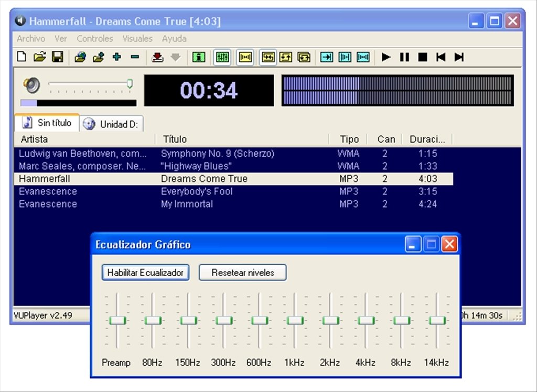
Task: Add files using the plus icon
Action: tap(117, 57)
